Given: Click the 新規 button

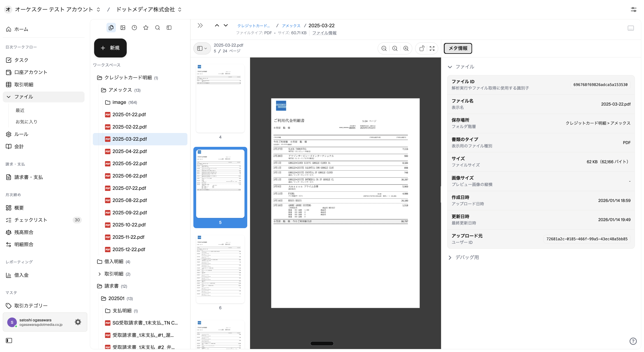Looking at the screenshot, I should tap(110, 48).
